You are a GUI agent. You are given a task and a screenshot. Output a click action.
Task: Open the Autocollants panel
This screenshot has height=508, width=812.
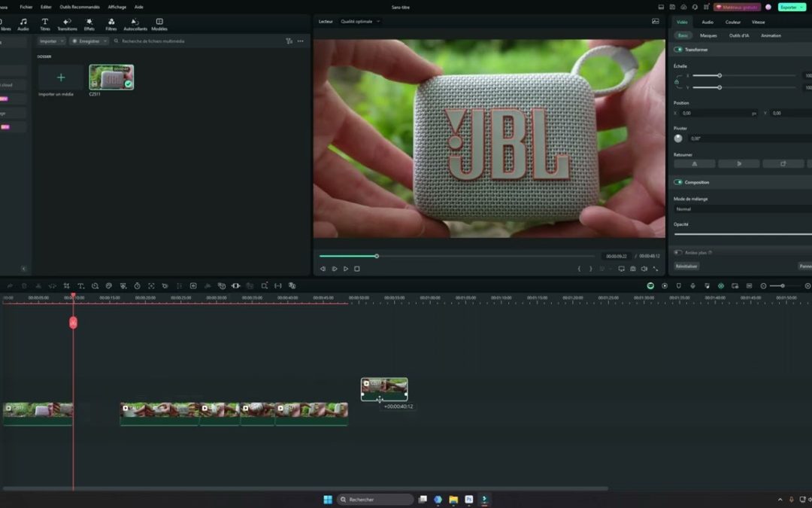135,24
